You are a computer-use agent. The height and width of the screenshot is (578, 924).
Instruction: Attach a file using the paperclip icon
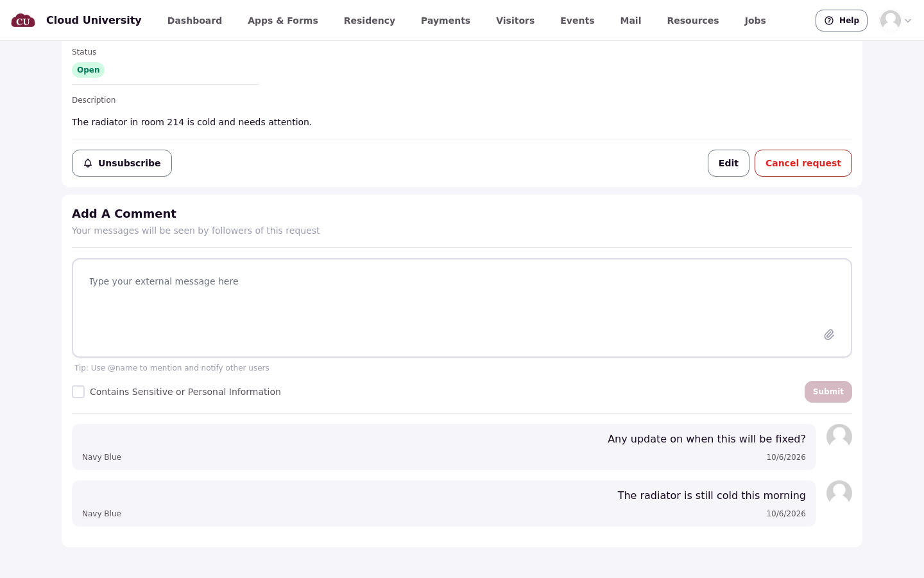829,335
